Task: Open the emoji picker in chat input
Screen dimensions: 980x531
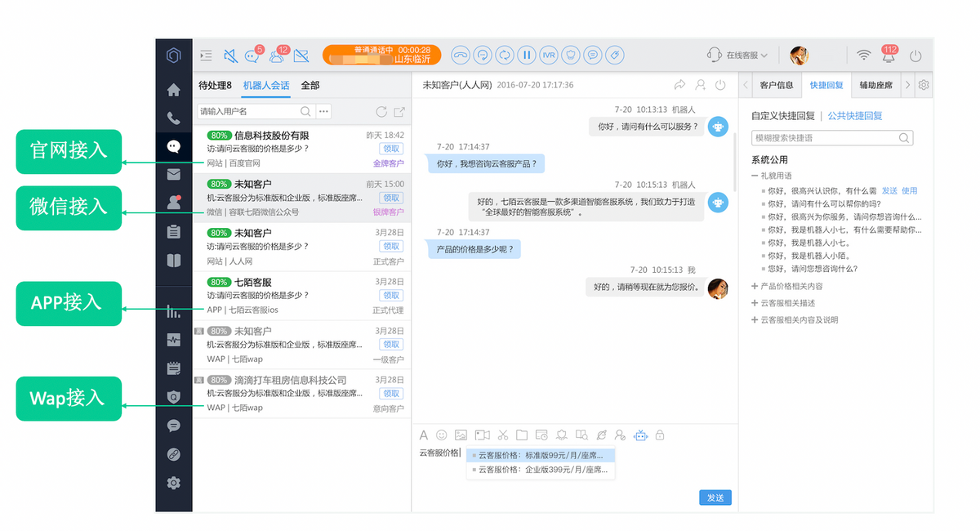Action: [x=441, y=435]
